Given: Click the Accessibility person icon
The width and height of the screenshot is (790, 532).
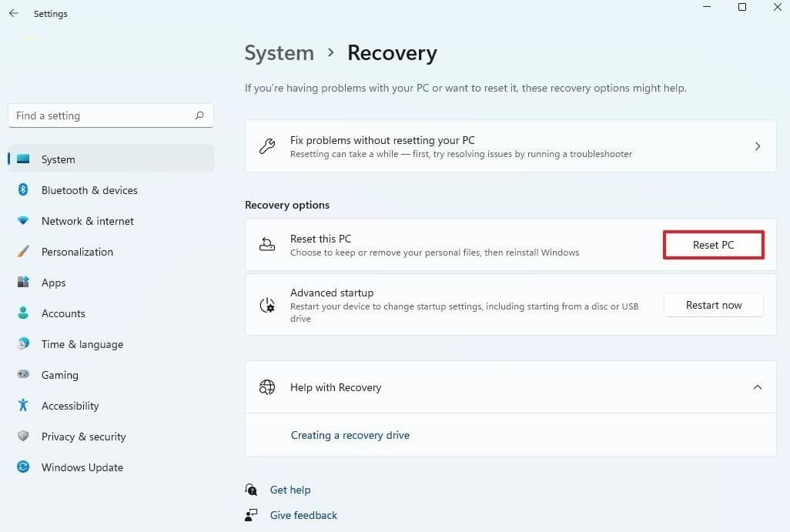Looking at the screenshot, I should coord(23,406).
